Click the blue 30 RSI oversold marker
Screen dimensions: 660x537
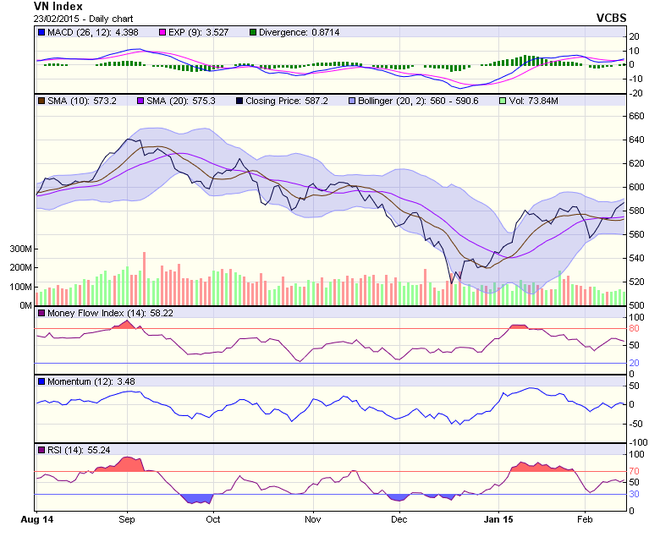634,494
